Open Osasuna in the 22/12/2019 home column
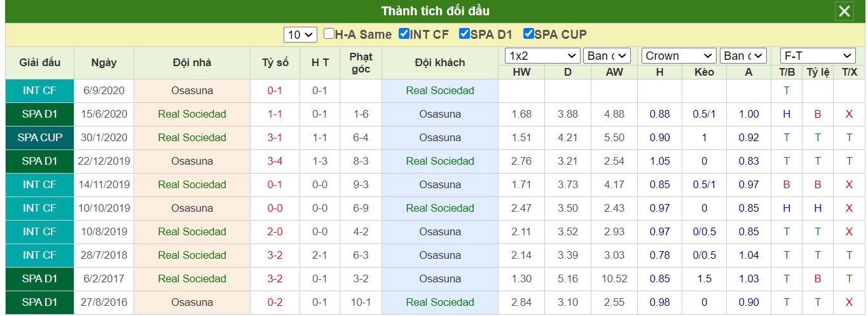This screenshot has width=868, height=316. pyautogui.click(x=192, y=161)
